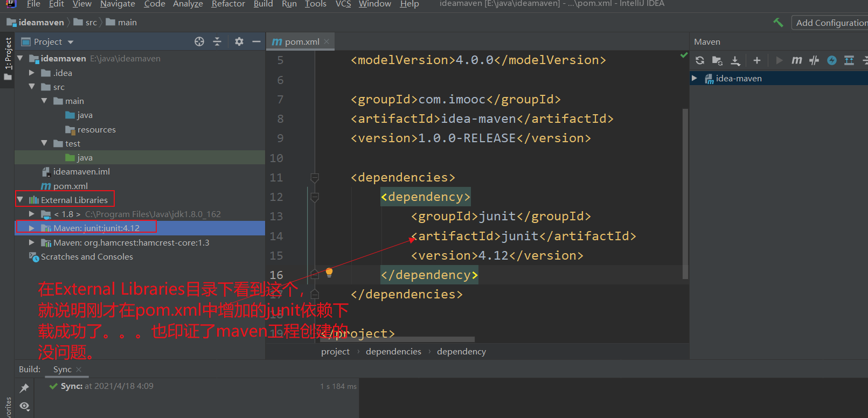Click the pin icon in Build panel
Screen dimensions: 868x418
tap(24, 388)
